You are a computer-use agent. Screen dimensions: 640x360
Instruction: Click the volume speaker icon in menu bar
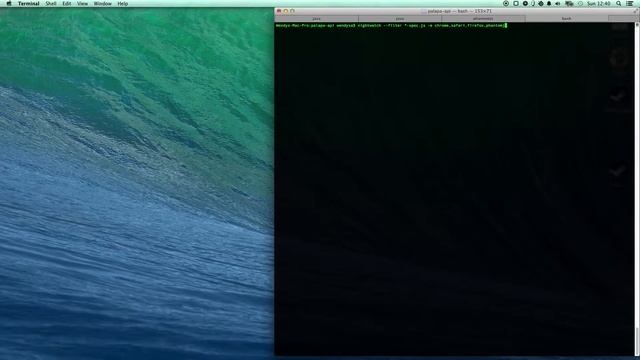point(558,3)
